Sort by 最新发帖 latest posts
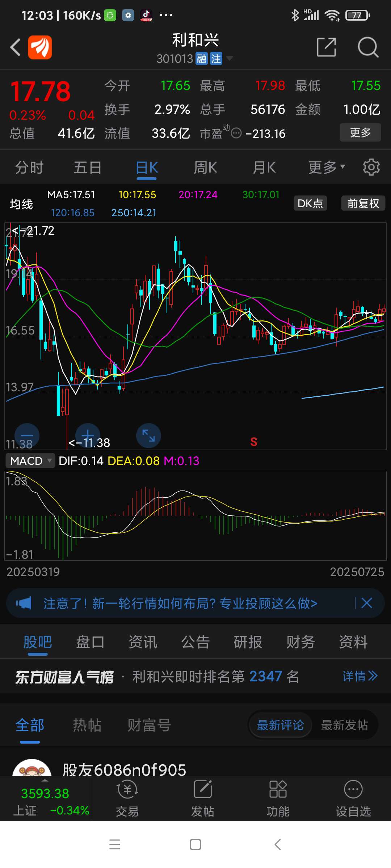The width and height of the screenshot is (391, 868). click(344, 725)
